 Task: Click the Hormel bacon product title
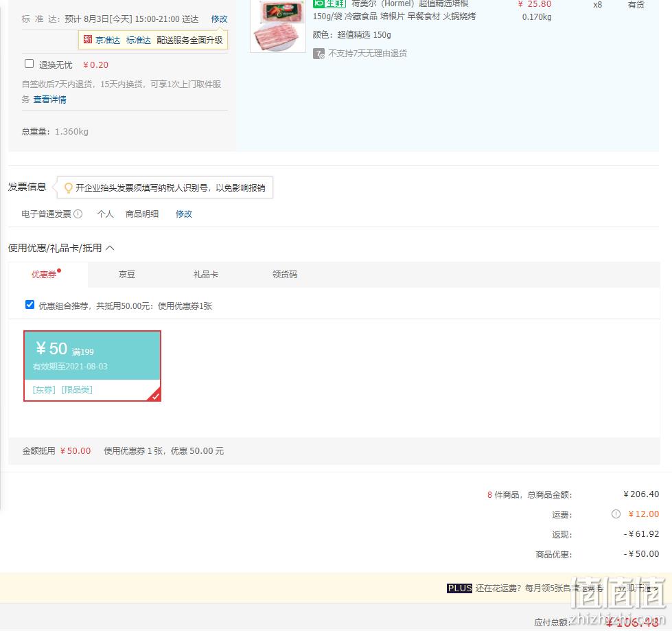click(394, 10)
